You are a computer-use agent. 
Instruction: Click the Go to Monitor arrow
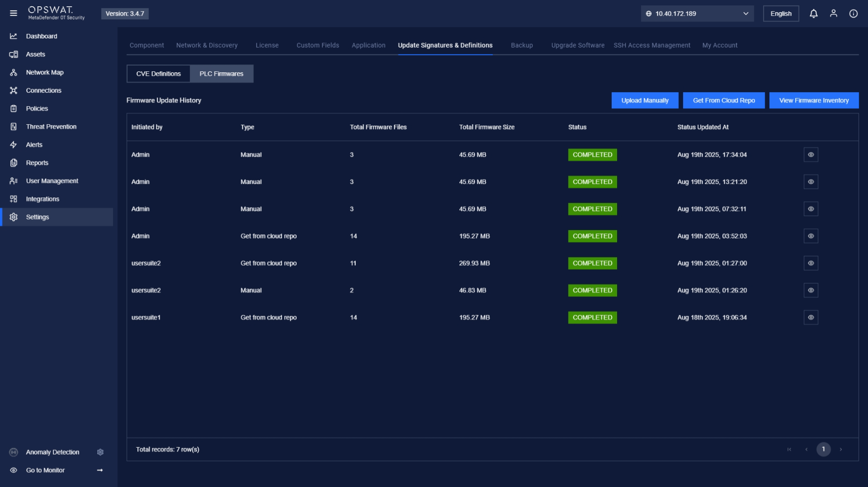click(x=100, y=471)
